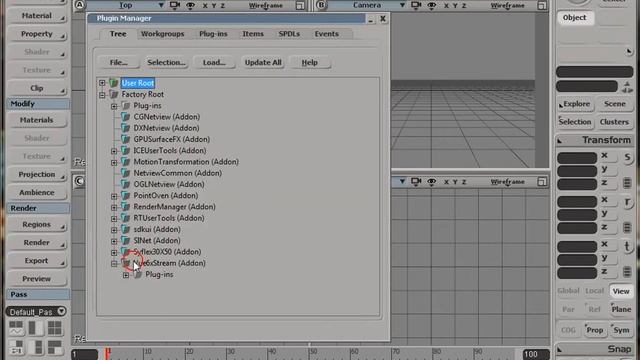Expand Plug-ins under Nuke6xStream addon
This screenshot has width=640, height=360.
click(126, 275)
